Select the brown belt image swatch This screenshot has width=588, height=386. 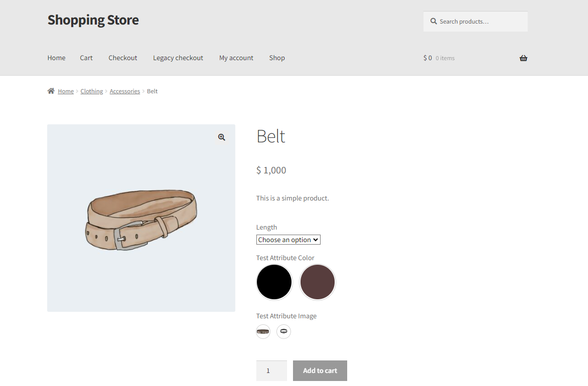pyautogui.click(x=263, y=331)
